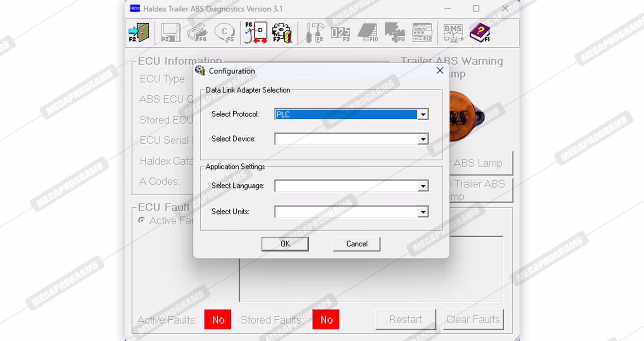The width and height of the screenshot is (644, 341).
Task: Select the Active Faults radio button
Action: pyautogui.click(x=141, y=220)
